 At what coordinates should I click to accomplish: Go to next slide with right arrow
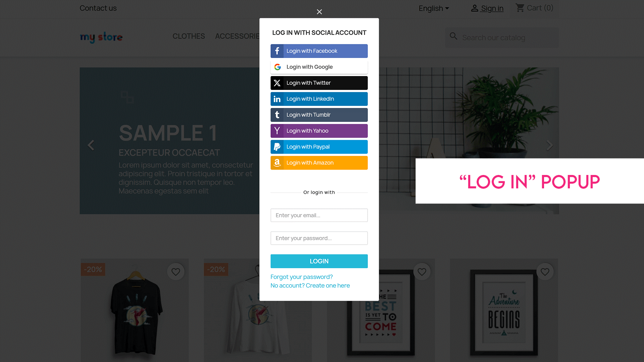pos(549,145)
